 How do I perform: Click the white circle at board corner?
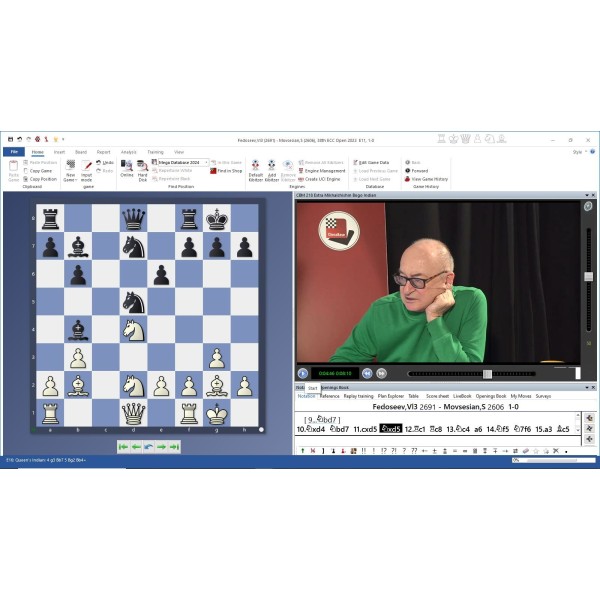[261, 430]
